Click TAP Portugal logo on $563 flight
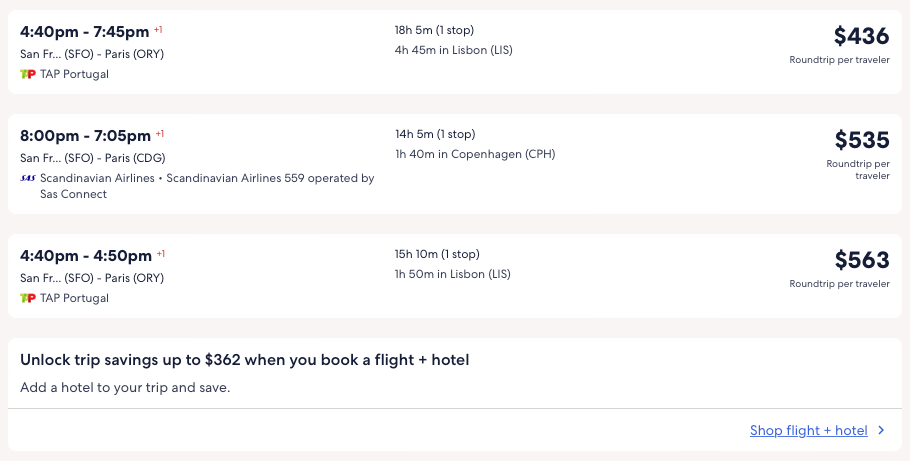 pyautogui.click(x=28, y=298)
